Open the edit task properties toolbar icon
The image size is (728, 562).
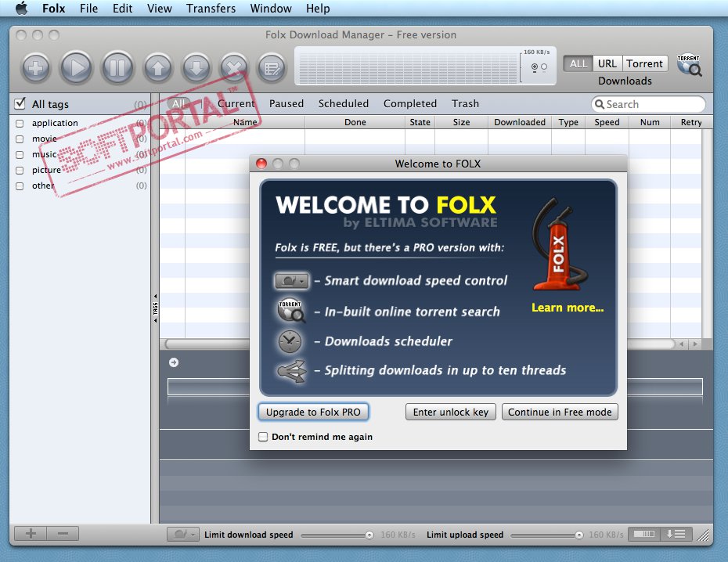pos(272,68)
